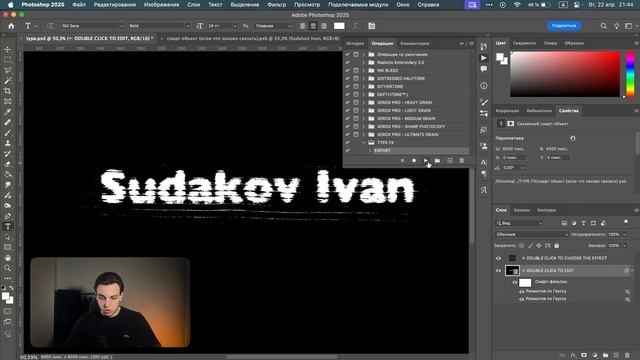Select the Zoom tool in the toolbar
Screen dimensions: 640x360
tap(8, 268)
